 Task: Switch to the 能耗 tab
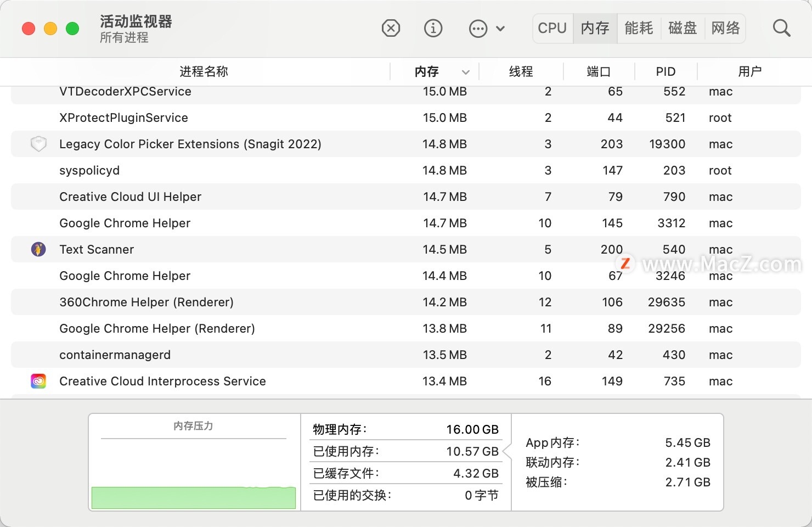(639, 28)
